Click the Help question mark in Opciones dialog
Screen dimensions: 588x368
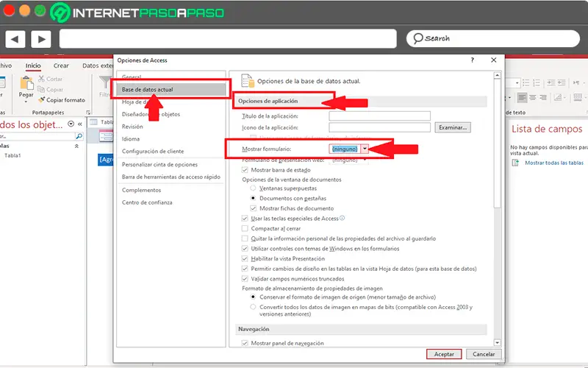point(473,60)
